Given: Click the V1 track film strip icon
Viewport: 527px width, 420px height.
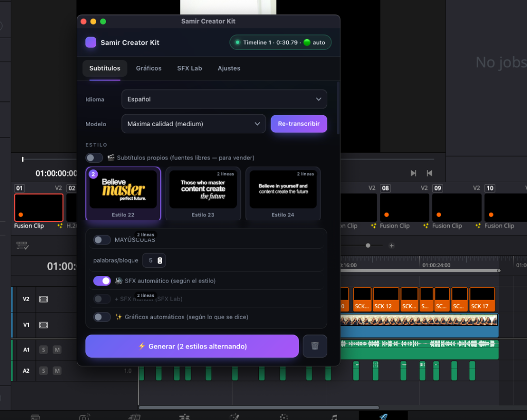Looking at the screenshot, I should tap(43, 325).
